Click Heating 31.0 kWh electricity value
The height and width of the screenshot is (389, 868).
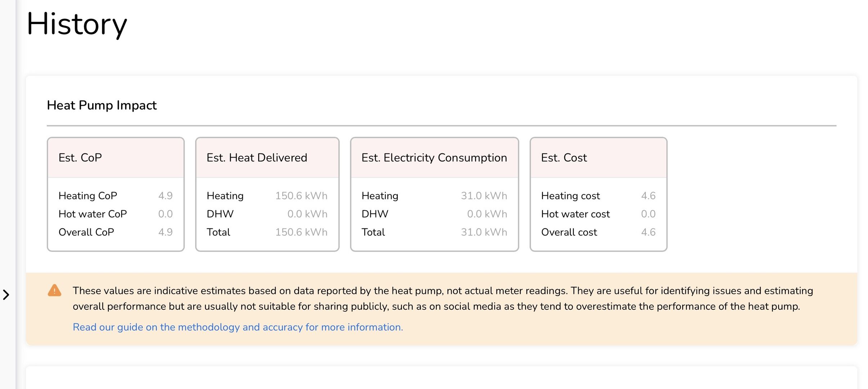484,196
